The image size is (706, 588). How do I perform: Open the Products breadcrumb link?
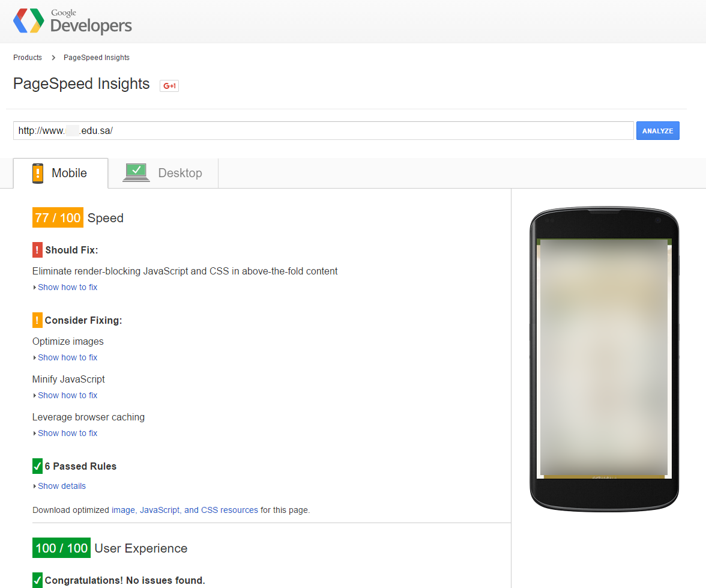(28, 58)
